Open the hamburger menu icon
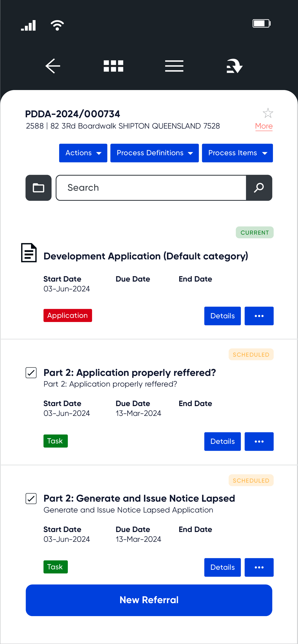 (x=174, y=66)
